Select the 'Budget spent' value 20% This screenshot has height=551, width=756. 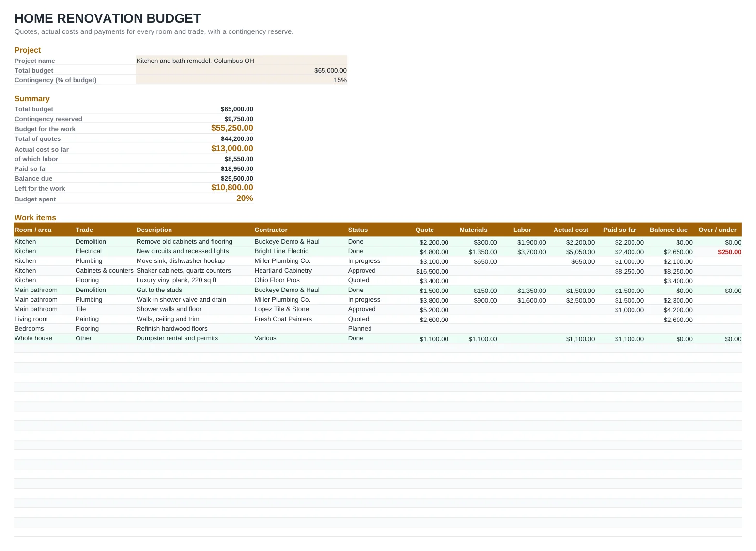pos(245,198)
